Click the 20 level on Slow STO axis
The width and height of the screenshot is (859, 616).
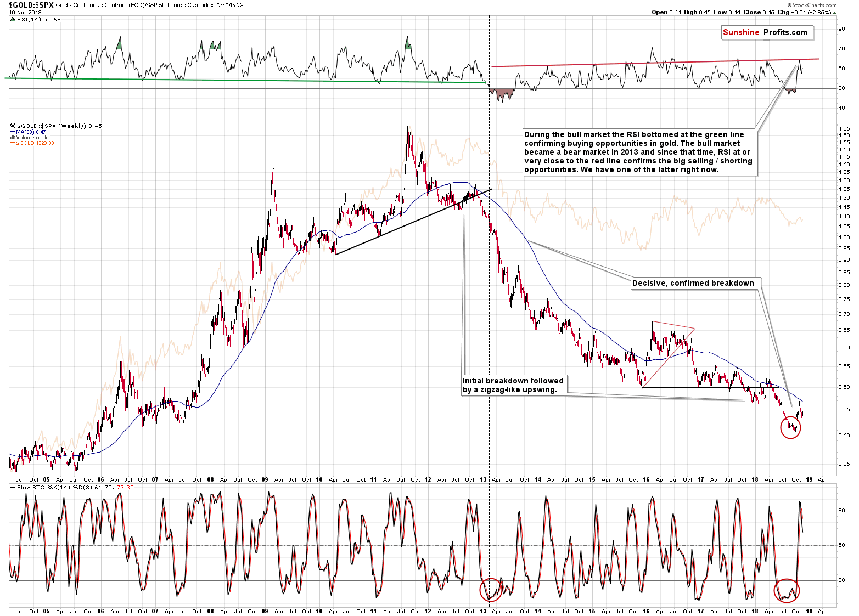click(x=841, y=580)
